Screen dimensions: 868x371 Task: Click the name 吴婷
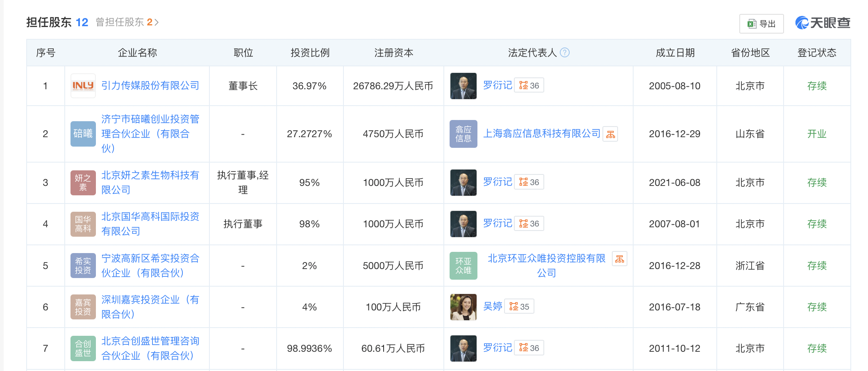(x=493, y=306)
